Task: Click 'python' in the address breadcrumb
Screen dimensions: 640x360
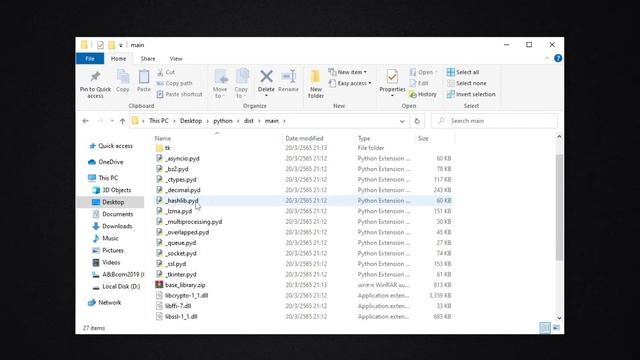Action: 223,121
